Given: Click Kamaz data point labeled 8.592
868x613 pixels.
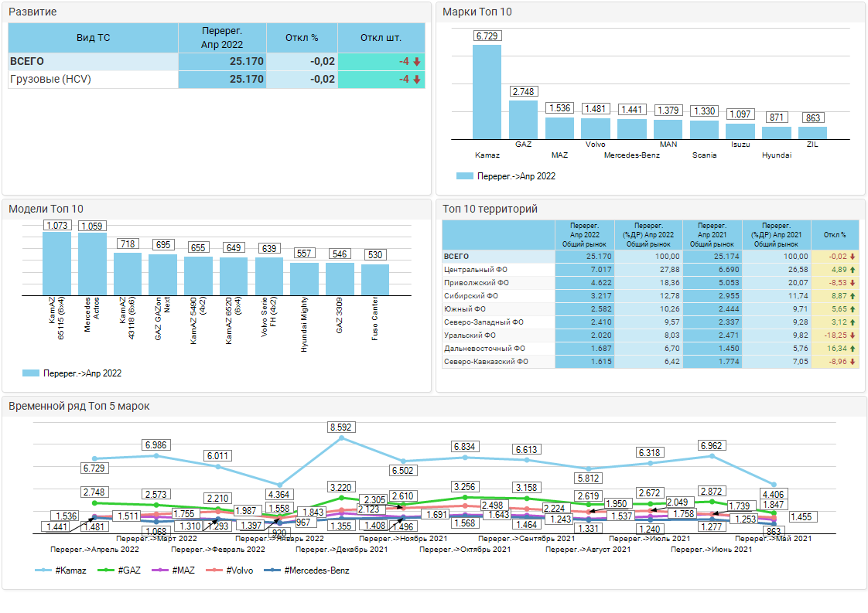Looking at the screenshot, I should click(342, 438).
